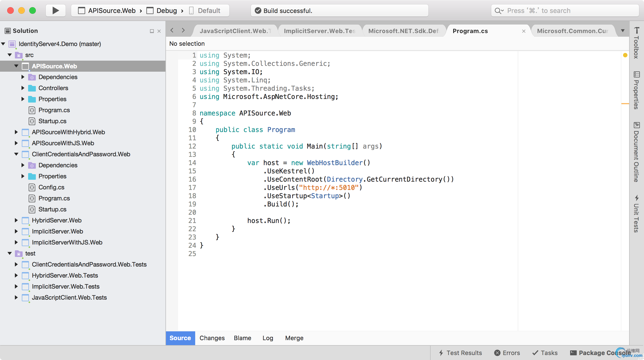Open the Toolbox side pad
644x360 pixels.
point(637,43)
